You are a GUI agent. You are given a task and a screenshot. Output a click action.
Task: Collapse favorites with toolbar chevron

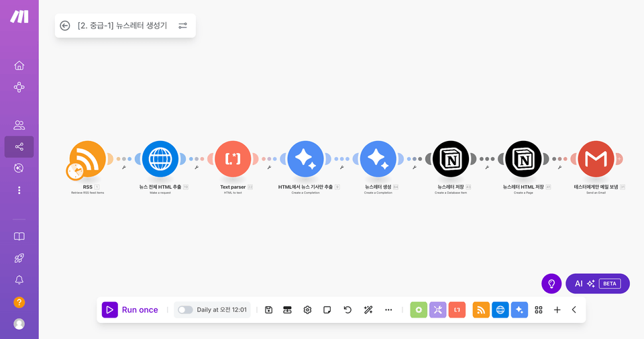[x=574, y=310]
